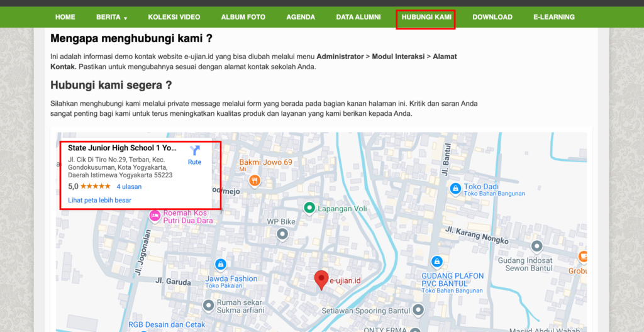Go to E-LEARNING page
This screenshot has height=332, width=644.
(x=553, y=17)
